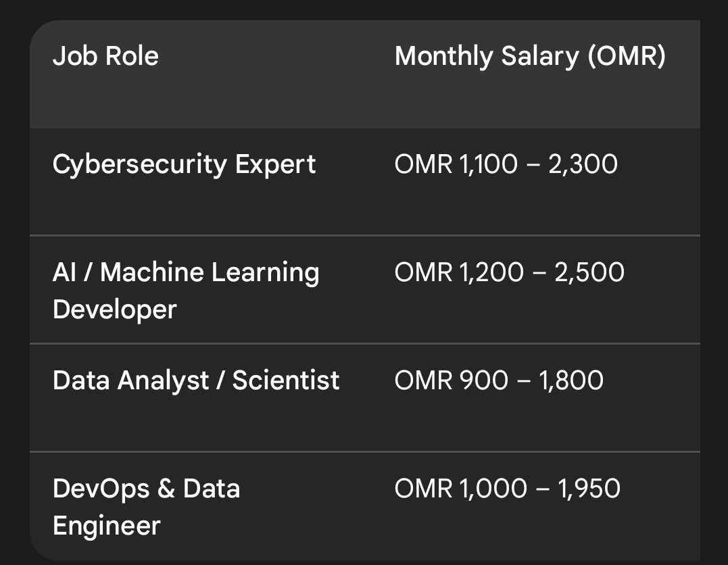Image resolution: width=728 pixels, height=565 pixels.
Task: Click "(OMR)" in the salary header
Action: 627,56
